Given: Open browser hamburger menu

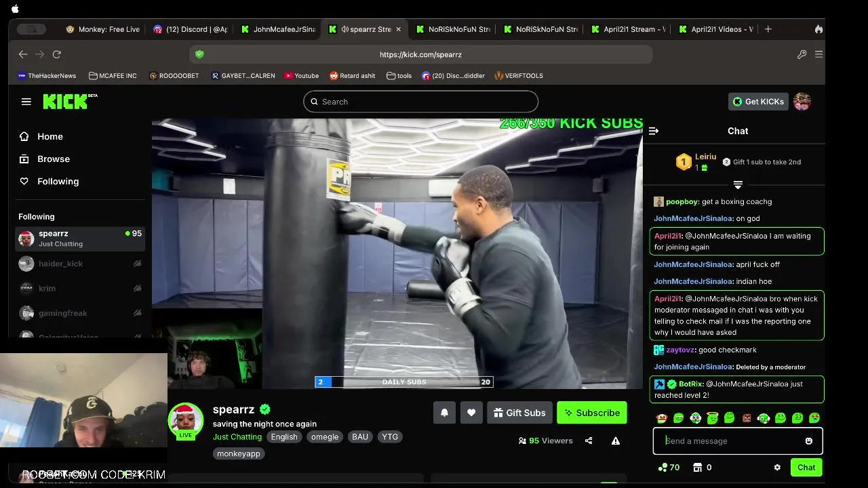Looking at the screenshot, I should (818, 54).
